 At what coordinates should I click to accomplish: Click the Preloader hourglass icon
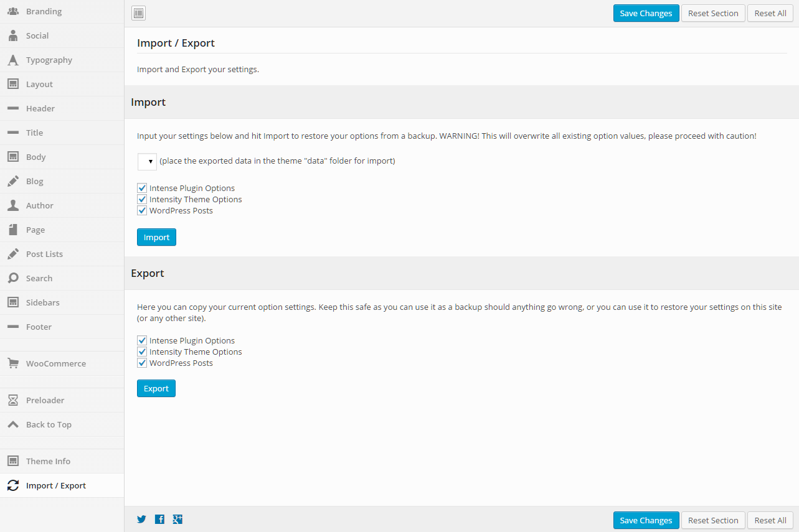point(13,400)
